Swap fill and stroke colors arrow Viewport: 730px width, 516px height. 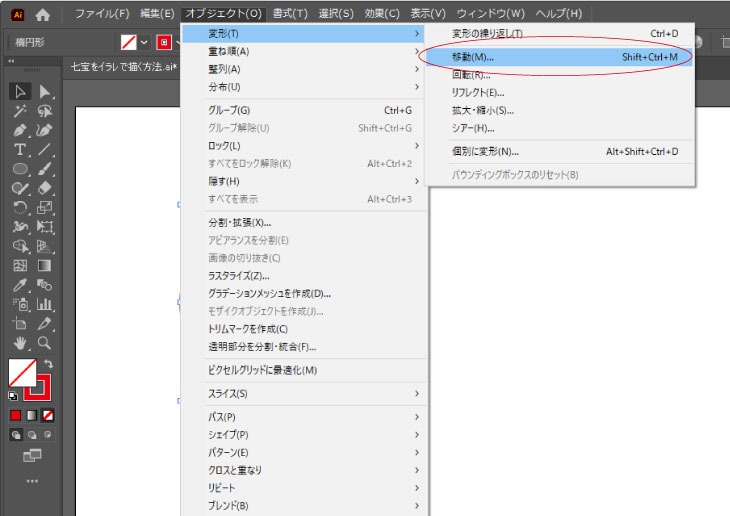tap(48, 364)
